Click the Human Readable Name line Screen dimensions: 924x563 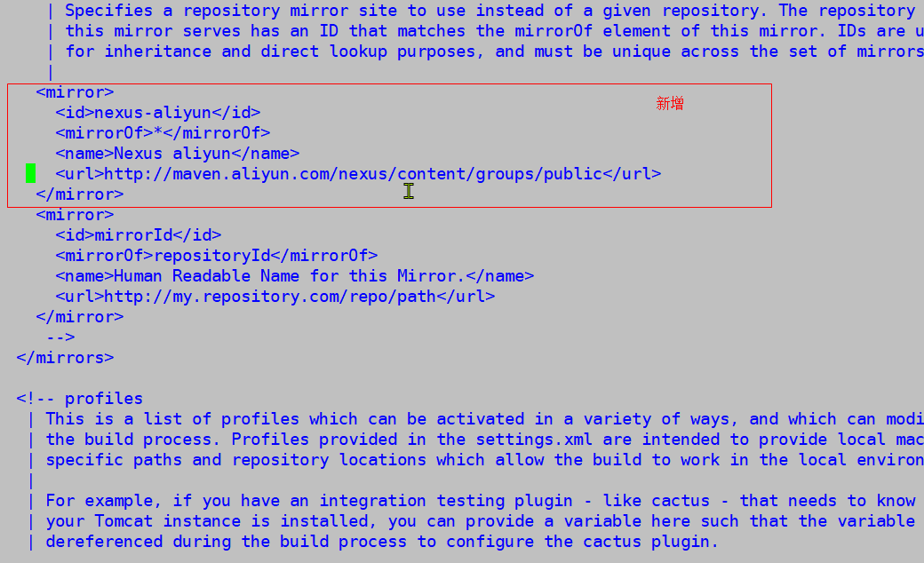coord(295,275)
